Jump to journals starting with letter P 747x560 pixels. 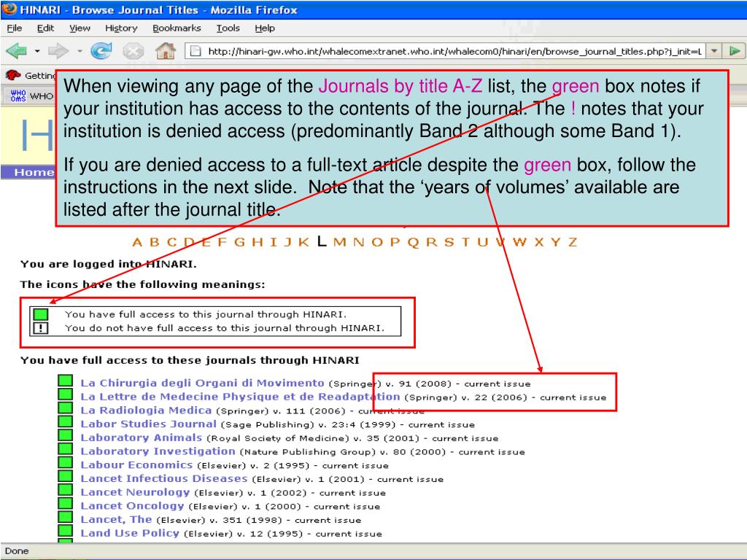(x=395, y=242)
